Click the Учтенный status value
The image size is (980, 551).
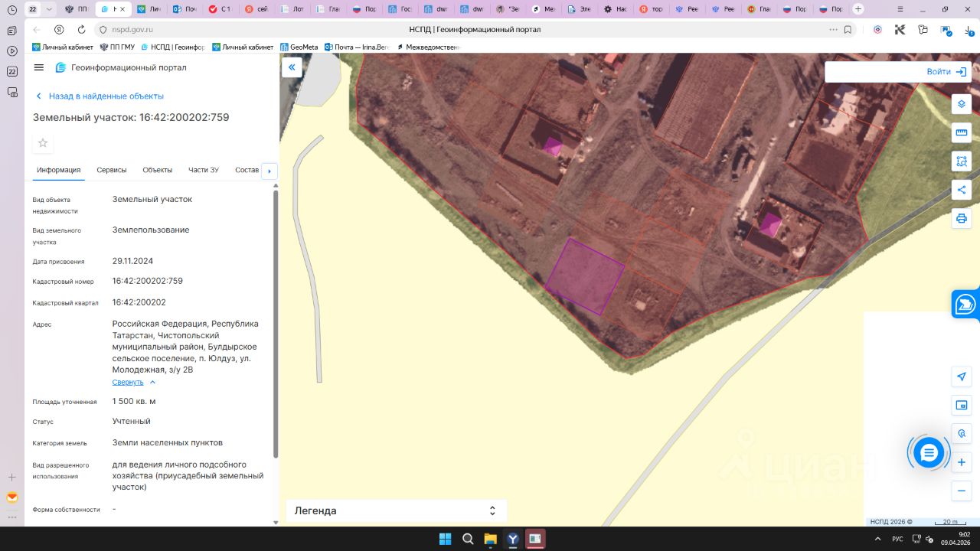coord(132,422)
